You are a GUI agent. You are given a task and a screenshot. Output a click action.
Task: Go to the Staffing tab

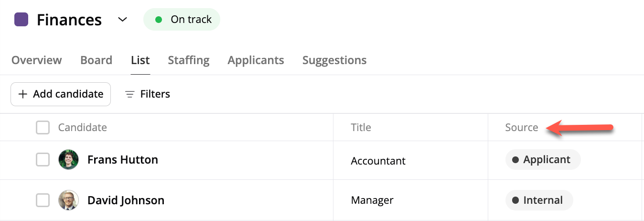coord(189,60)
